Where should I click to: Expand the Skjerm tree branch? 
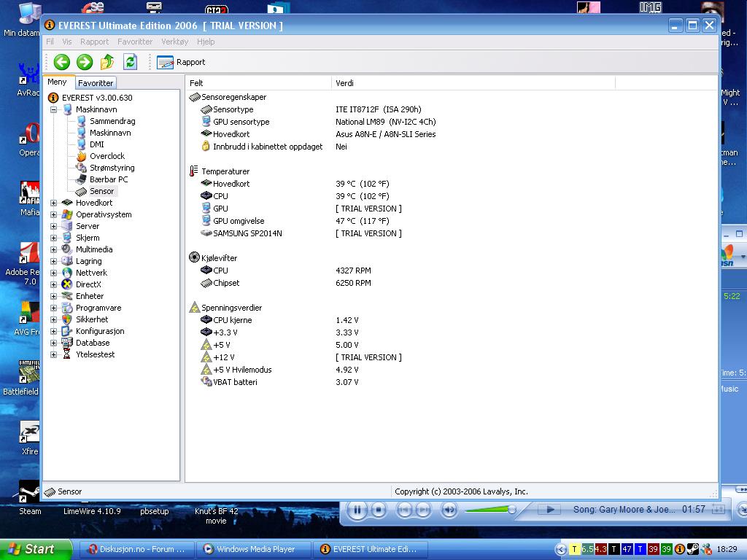click(53, 238)
